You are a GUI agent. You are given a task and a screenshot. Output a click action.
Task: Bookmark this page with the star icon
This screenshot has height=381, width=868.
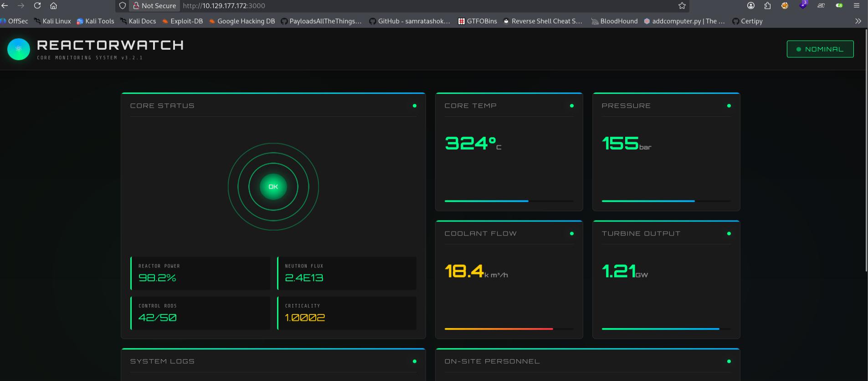point(682,5)
